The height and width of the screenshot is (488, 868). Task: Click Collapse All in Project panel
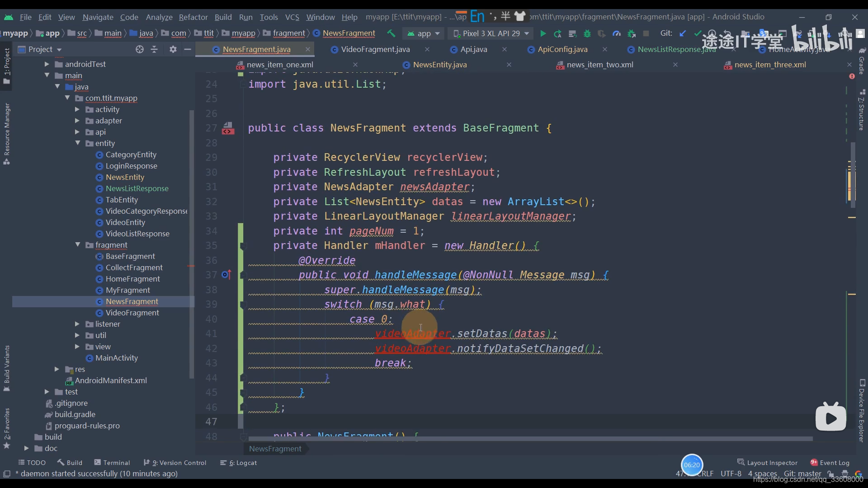[154, 49]
